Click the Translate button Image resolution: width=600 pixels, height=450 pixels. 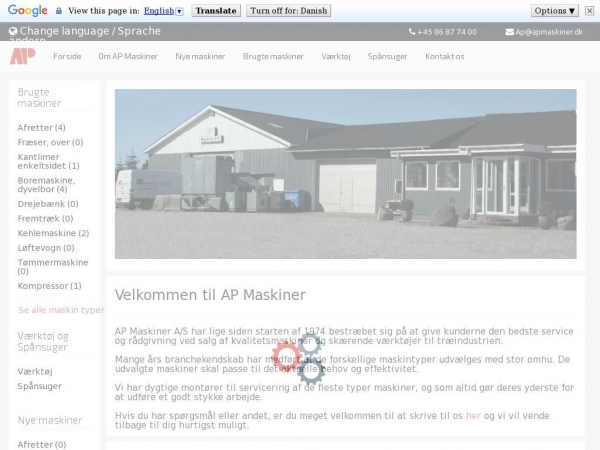click(x=216, y=11)
